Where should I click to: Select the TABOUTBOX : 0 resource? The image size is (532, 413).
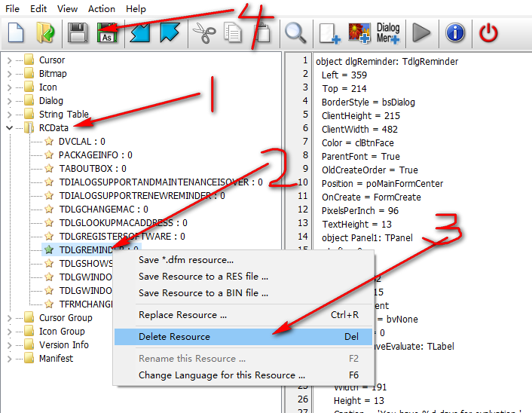pyautogui.click(x=93, y=168)
